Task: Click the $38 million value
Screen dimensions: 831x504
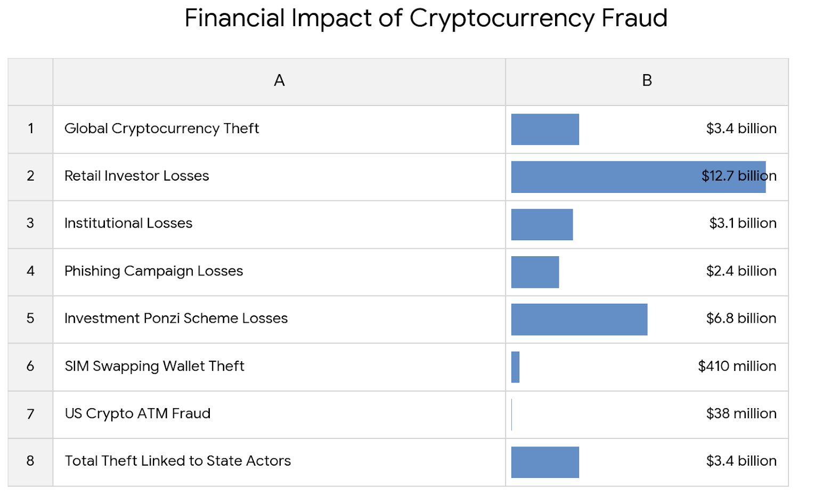Action: click(x=741, y=414)
